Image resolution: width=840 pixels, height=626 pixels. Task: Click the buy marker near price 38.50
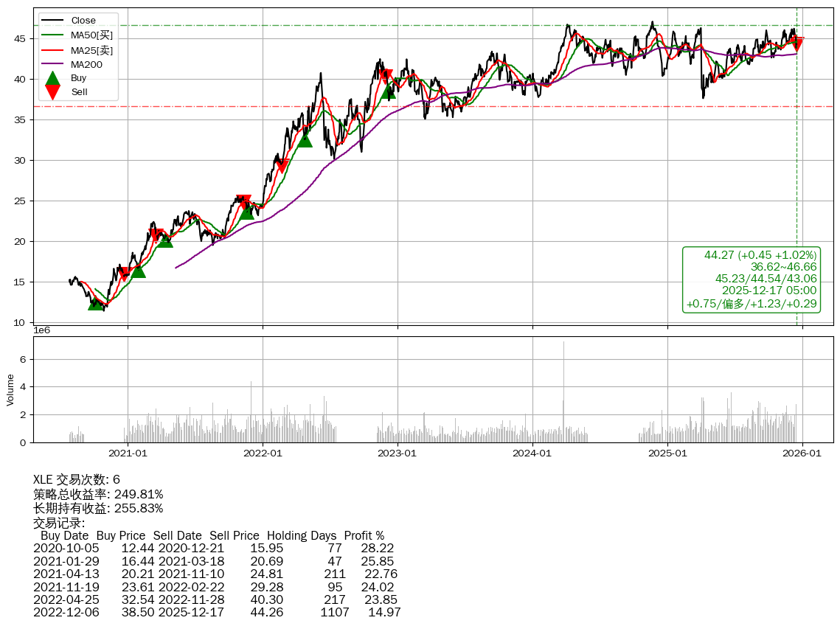388,91
